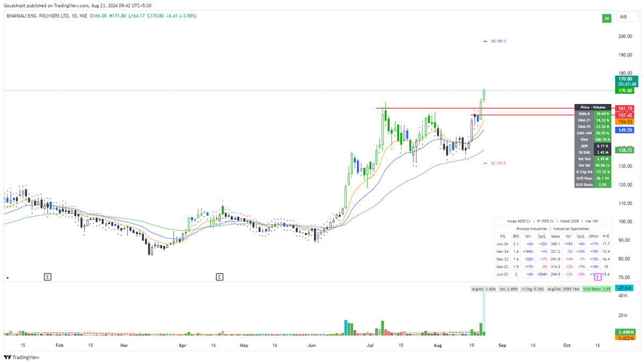
Task: Open the grey E earnings marker after April 16
Action: click(219, 277)
